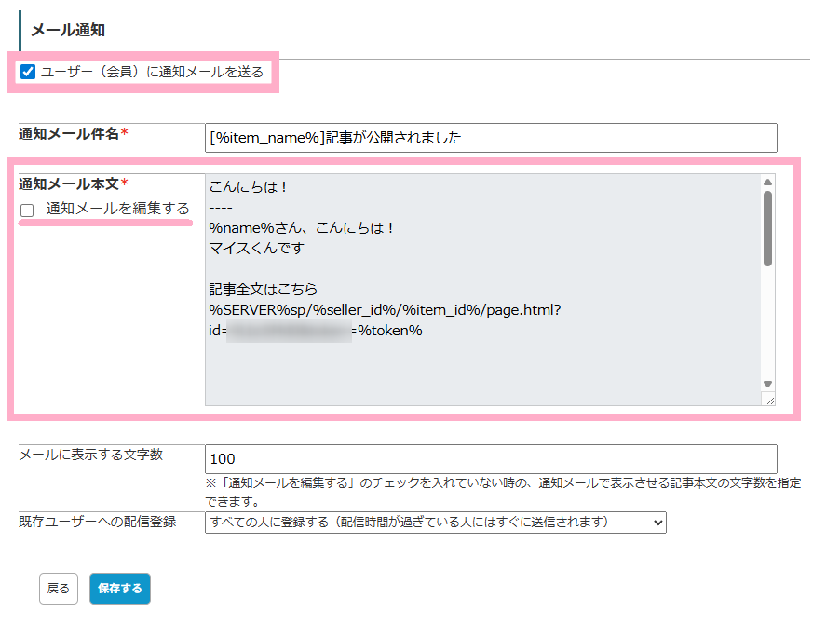Click the 通知メール件名 subject input field

click(x=490, y=138)
